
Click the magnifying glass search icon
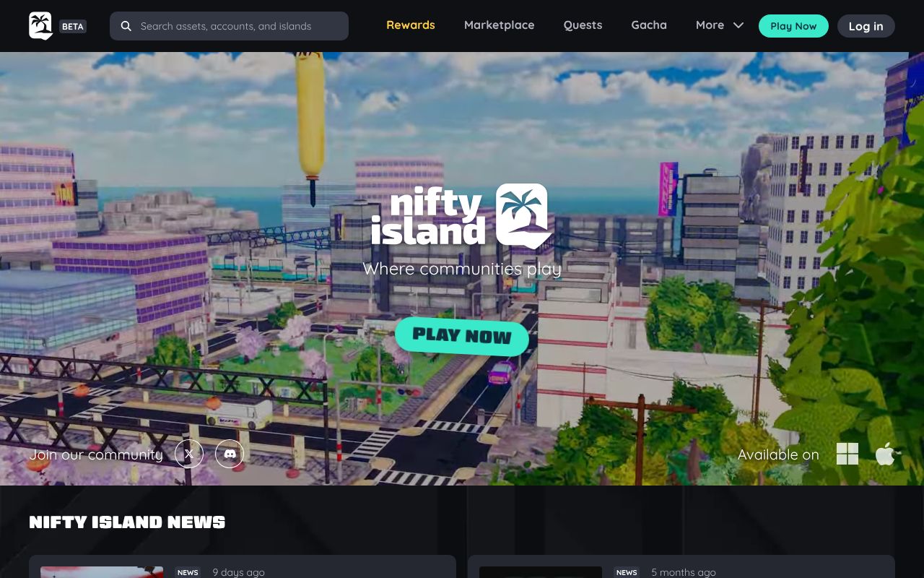click(x=126, y=26)
